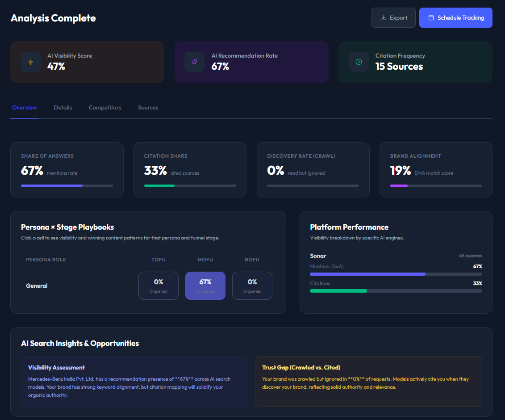Image resolution: width=505 pixels, height=420 pixels.
Task: Click the Export button
Action: [x=393, y=18]
